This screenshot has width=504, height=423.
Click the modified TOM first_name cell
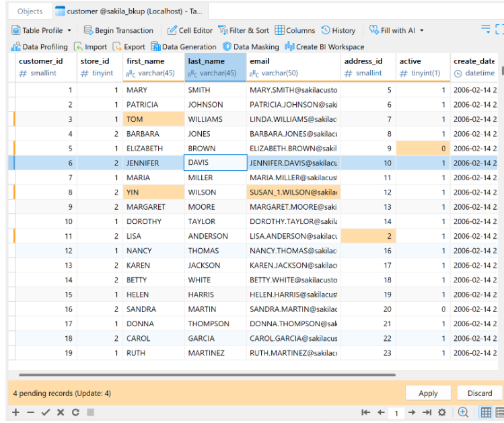click(x=153, y=119)
